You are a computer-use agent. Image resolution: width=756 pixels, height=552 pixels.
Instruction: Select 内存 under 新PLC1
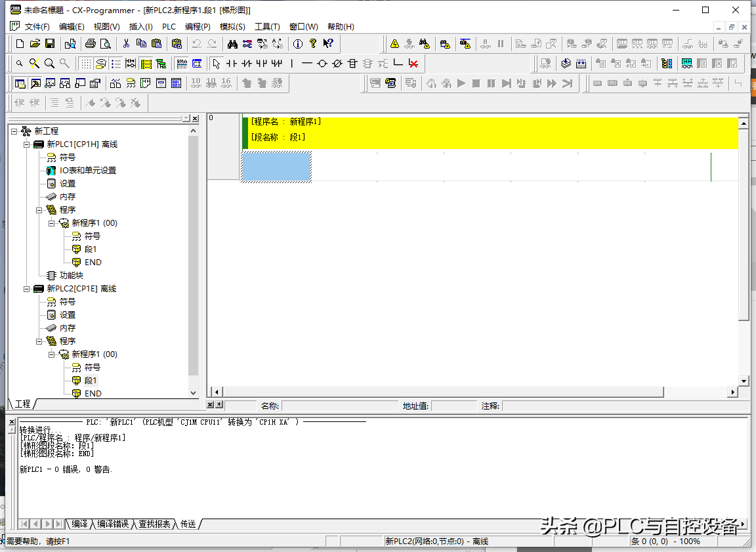point(68,197)
